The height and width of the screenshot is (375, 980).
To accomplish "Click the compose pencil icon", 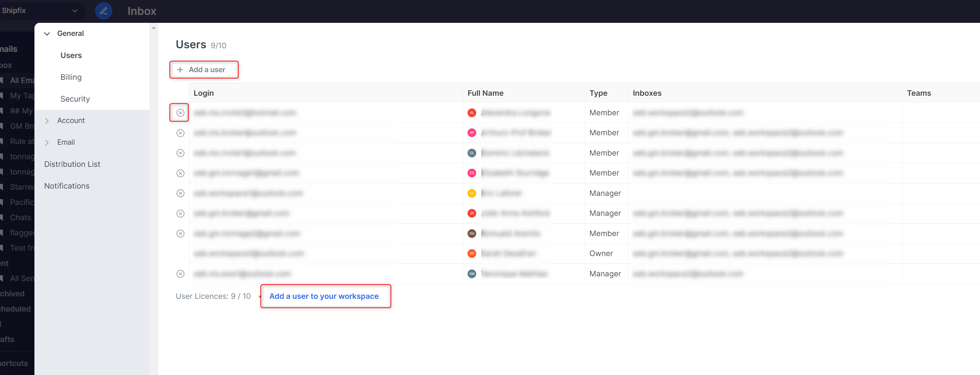I will (104, 11).
